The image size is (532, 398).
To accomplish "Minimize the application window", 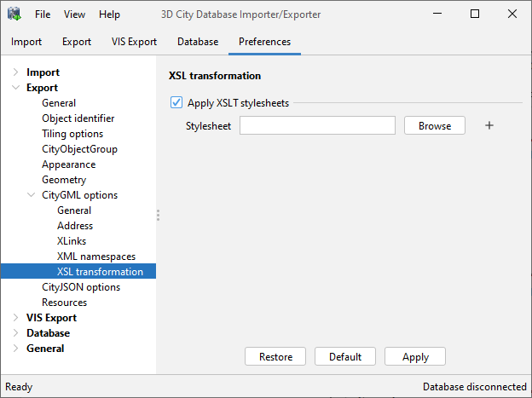I will click(x=437, y=14).
